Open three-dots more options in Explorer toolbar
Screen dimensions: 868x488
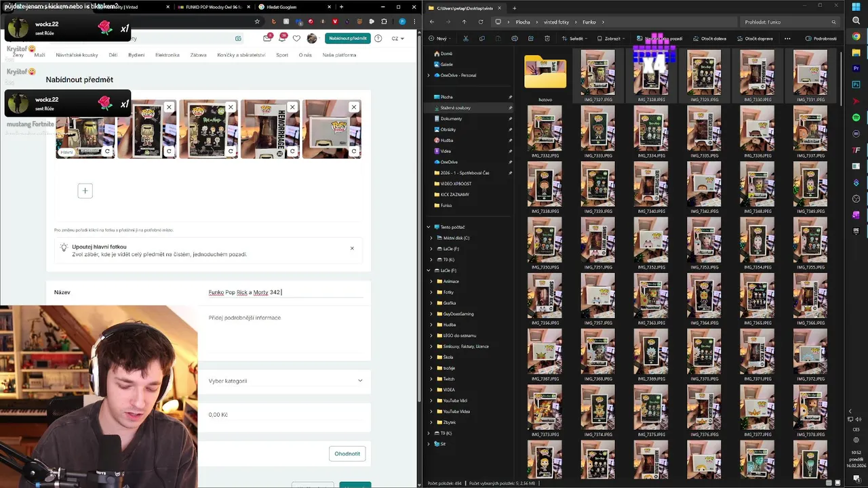(x=787, y=39)
